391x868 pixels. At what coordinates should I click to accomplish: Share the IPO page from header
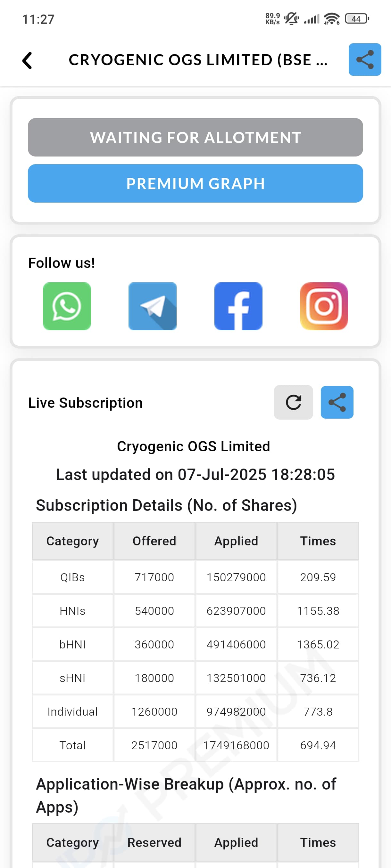(x=365, y=60)
